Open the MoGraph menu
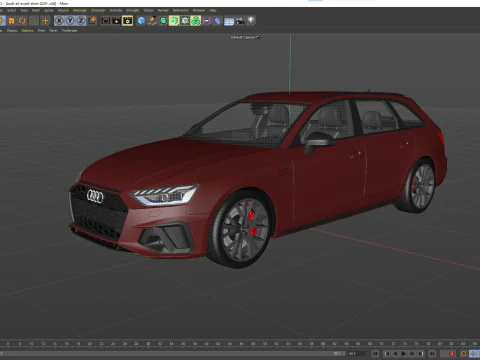Viewport: 480px width, 360px height. coord(80,11)
